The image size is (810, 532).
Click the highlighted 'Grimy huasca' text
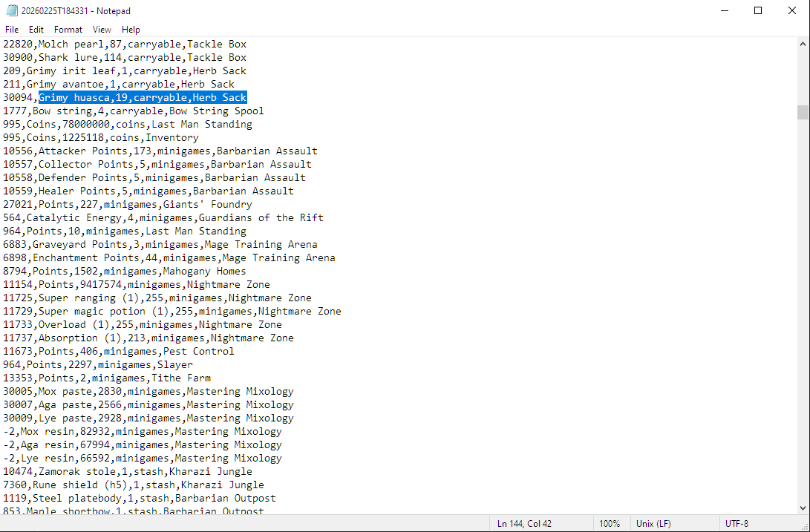point(143,98)
